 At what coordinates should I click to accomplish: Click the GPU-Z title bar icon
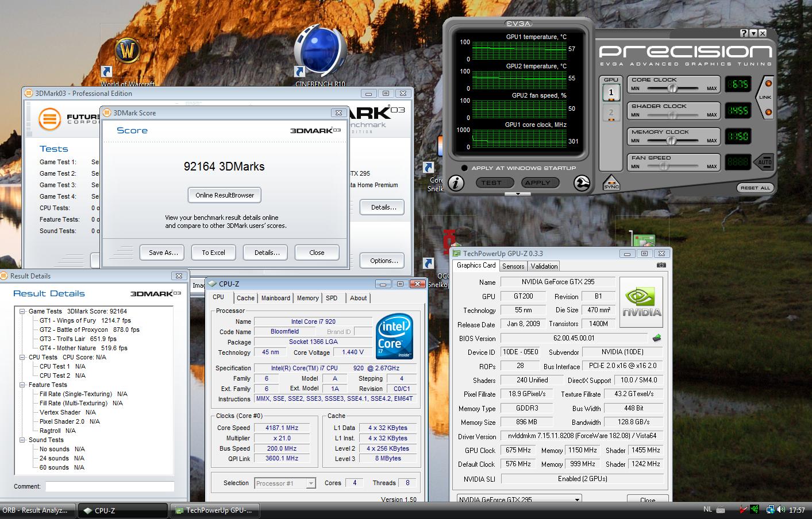coord(457,253)
